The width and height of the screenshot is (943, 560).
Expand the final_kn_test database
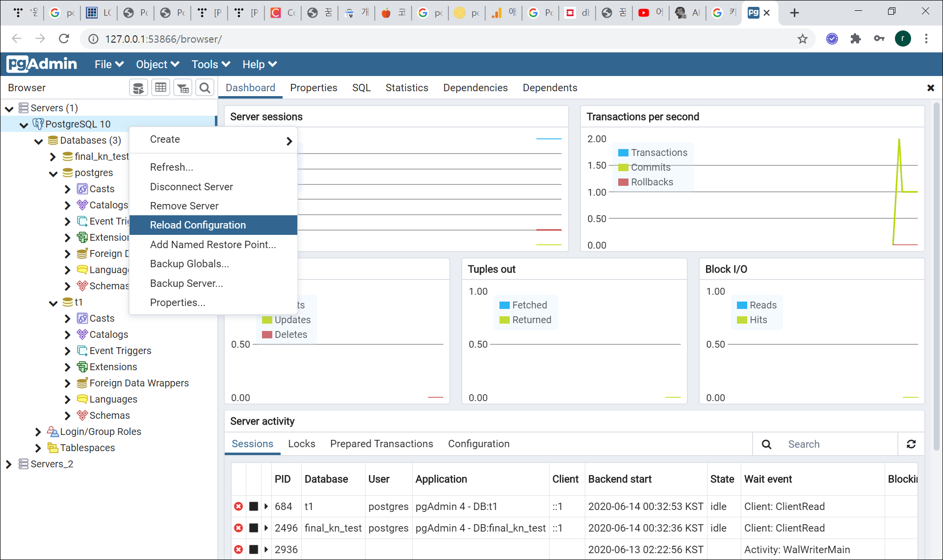(53, 156)
